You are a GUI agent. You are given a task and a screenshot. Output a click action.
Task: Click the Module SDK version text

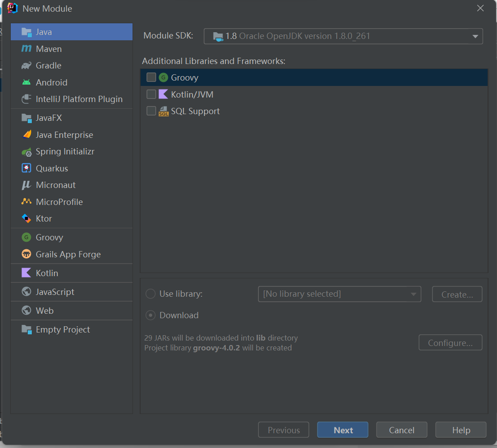pyautogui.click(x=298, y=36)
